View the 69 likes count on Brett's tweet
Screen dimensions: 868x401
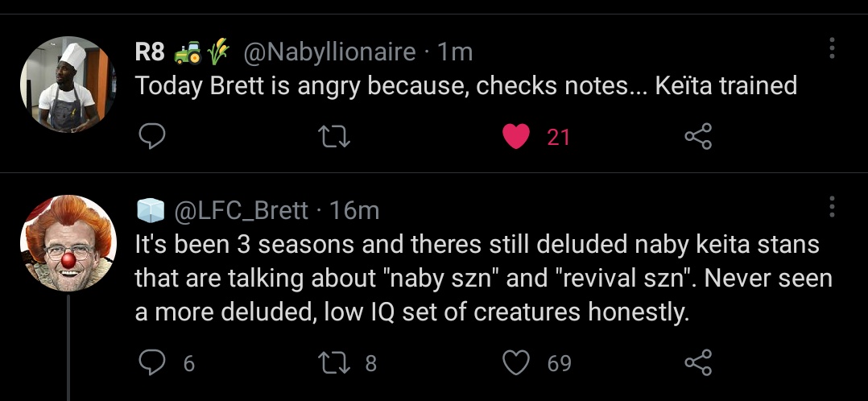(559, 363)
